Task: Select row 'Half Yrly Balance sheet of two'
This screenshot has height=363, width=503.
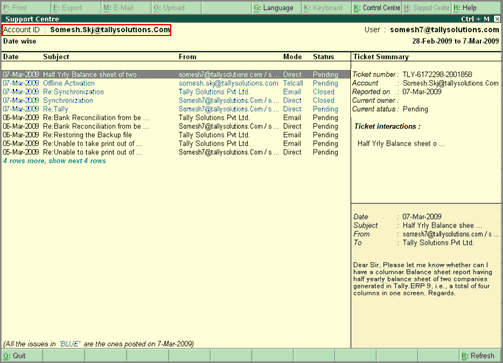Action: coord(175,74)
